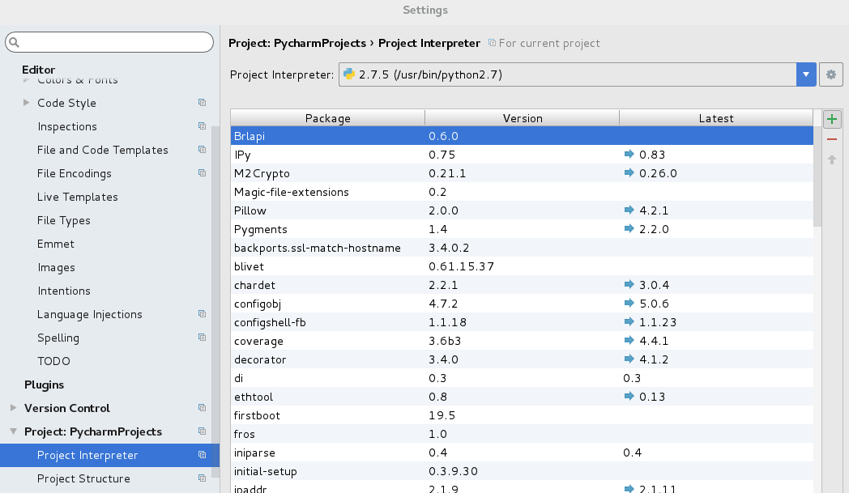Select the firstboot package row
Screen dimensions: 849x493
pyautogui.click(x=522, y=415)
